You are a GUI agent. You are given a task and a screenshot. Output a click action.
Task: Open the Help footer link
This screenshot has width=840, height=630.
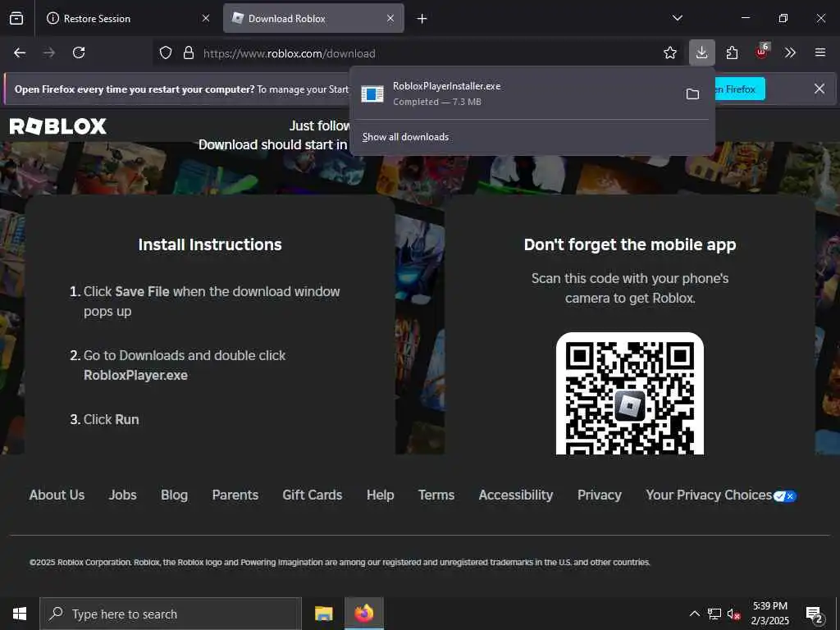[x=381, y=495]
